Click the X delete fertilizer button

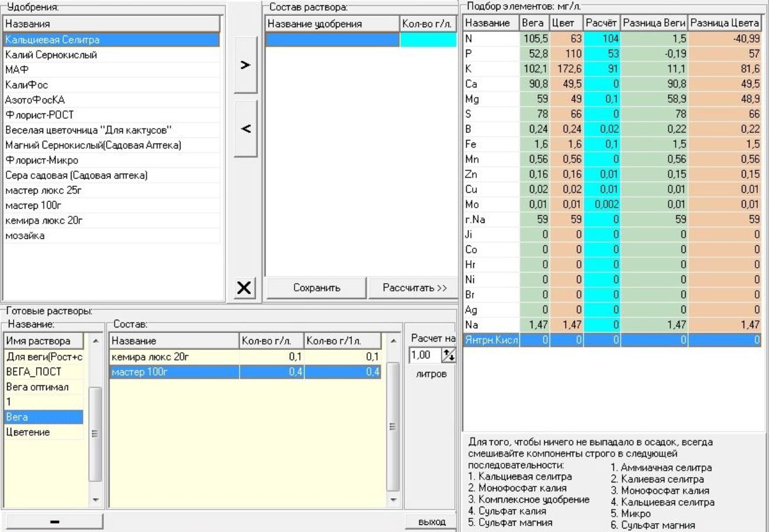coord(245,288)
